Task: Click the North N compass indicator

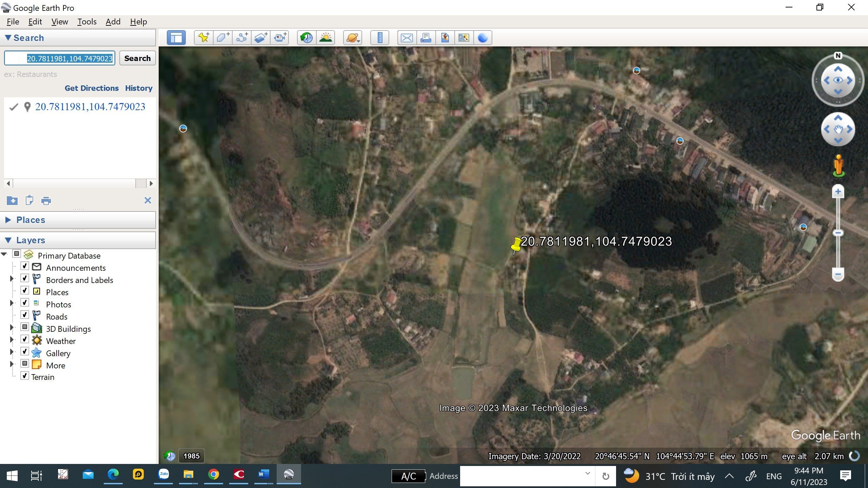Action: tap(838, 56)
